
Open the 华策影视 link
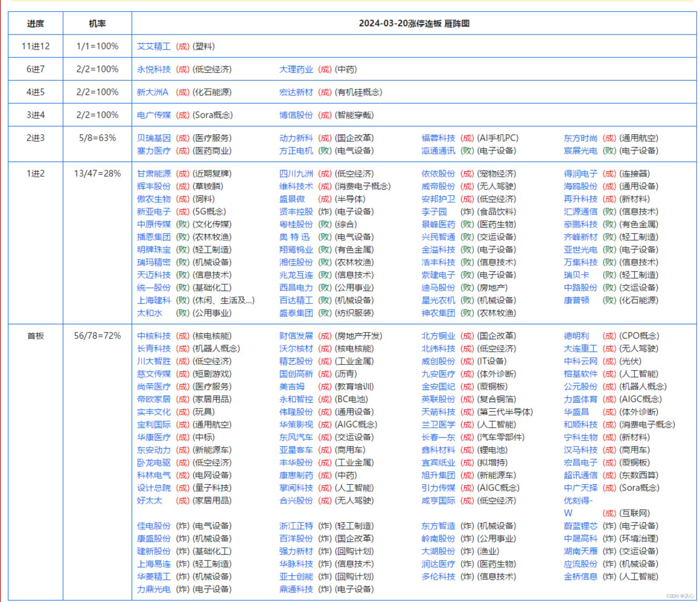pos(296,424)
